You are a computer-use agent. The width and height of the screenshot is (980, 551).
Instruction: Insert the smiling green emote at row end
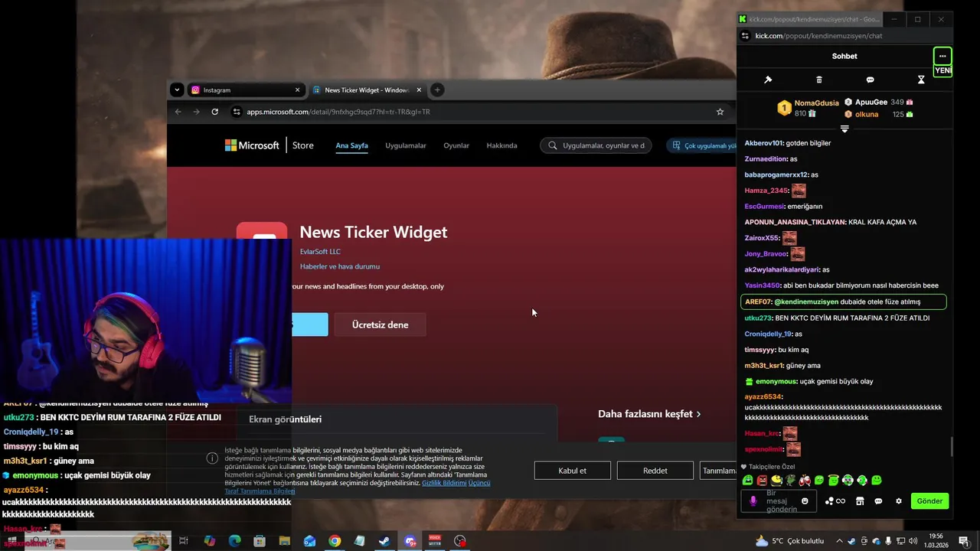point(877,481)
